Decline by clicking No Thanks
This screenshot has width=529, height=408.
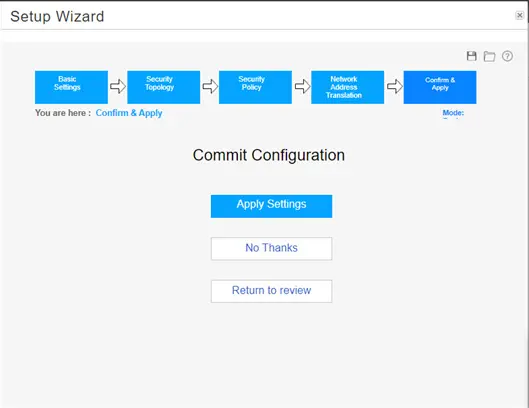(x=272, y=248)
